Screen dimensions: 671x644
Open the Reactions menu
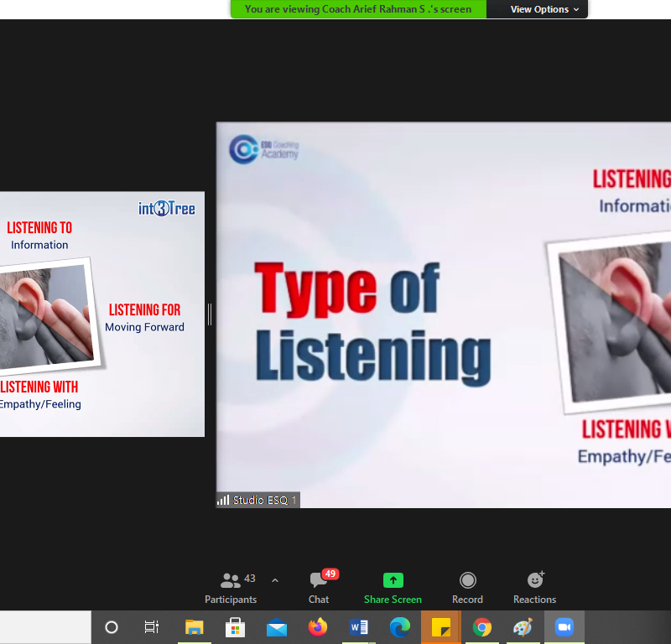tap(534, 588)
